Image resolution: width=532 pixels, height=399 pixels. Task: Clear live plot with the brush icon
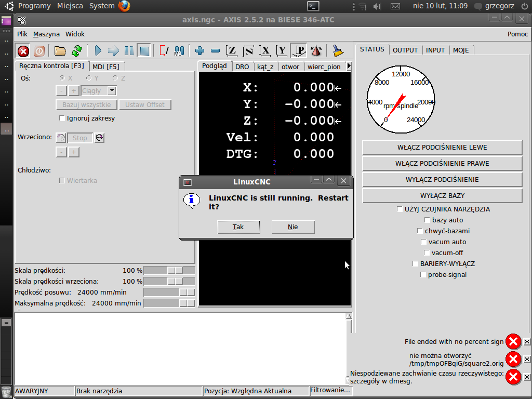338,51
